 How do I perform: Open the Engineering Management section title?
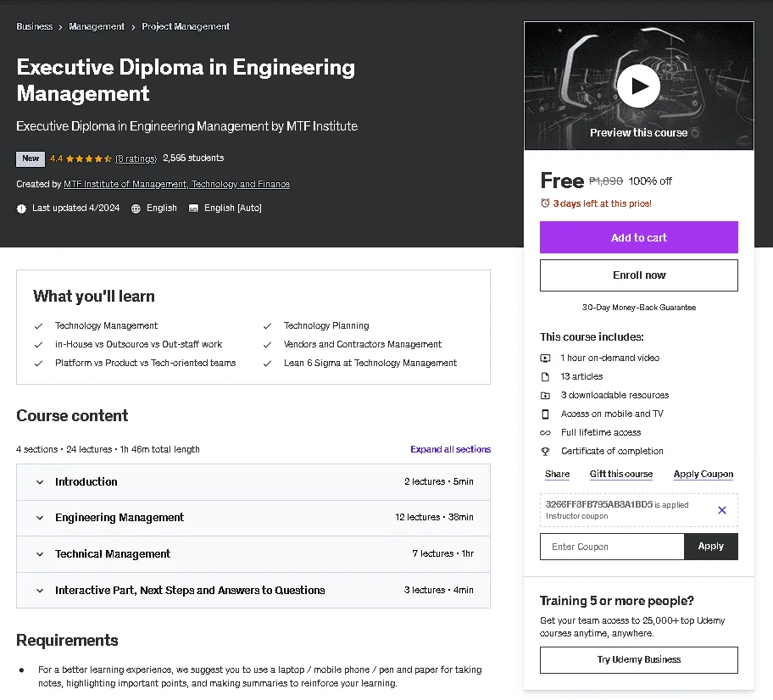coord(120,518)
